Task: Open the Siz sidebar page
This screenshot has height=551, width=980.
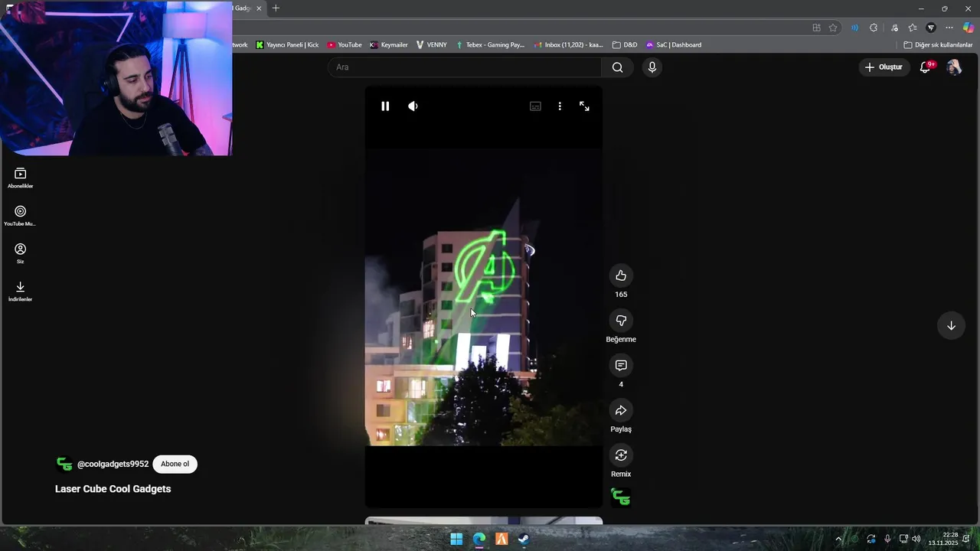Action: 21,253
